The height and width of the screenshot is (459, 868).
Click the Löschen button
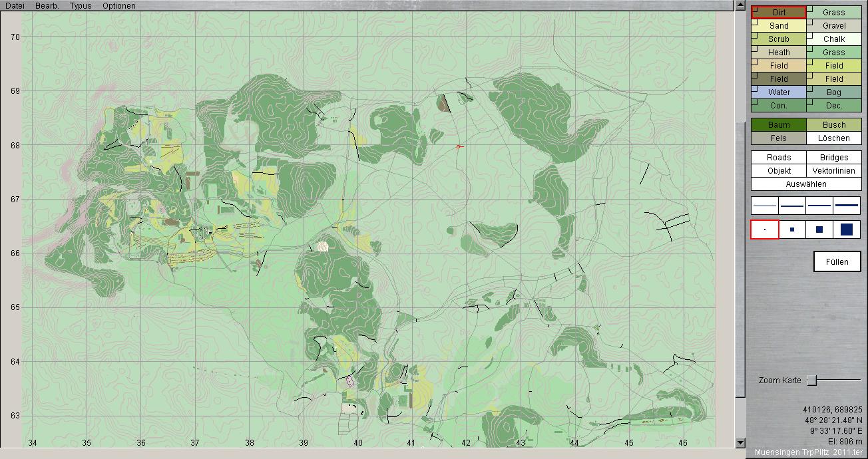click(x=834, y=138)
